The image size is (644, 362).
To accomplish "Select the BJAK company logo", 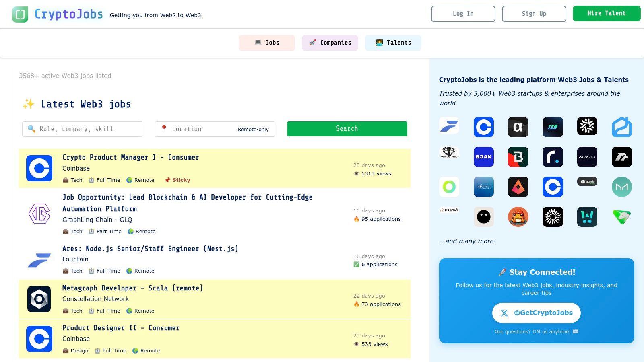I will 484,157.
